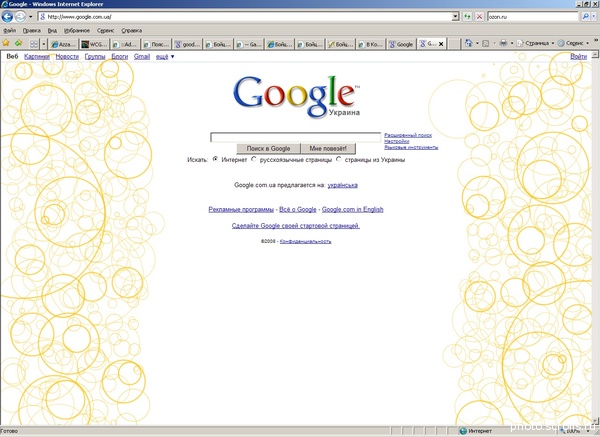
Task: Select страницы из Украины radio button
Action: click(339, 159)
